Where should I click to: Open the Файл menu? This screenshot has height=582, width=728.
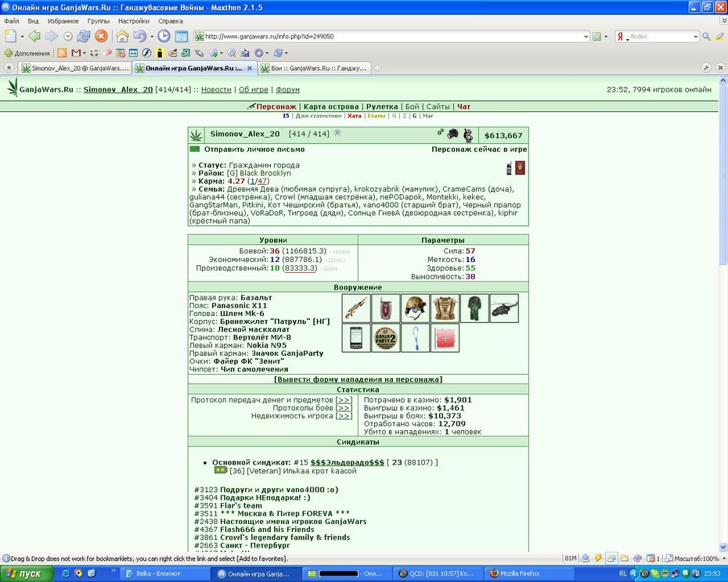click(x=12, y=21)
